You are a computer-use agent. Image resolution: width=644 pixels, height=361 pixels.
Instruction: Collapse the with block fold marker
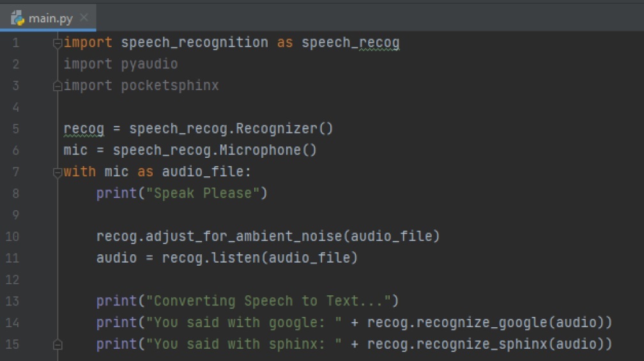[x=57, y=171]
